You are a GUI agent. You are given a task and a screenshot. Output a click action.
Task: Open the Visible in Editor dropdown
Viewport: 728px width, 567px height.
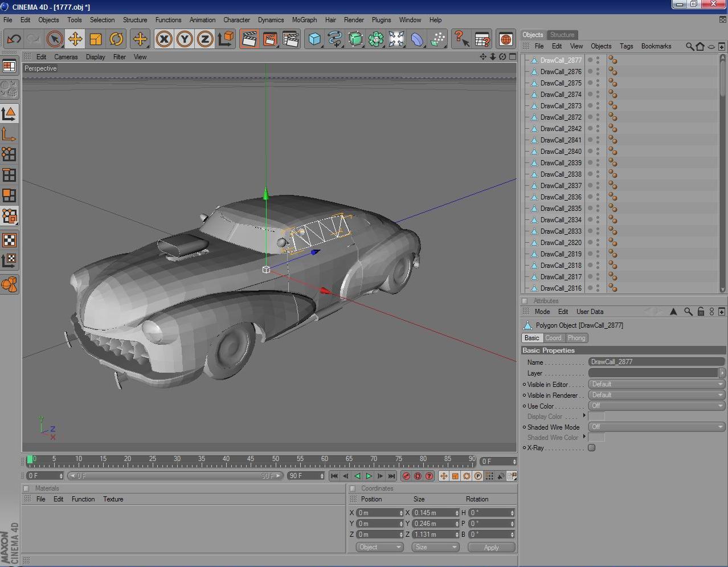pyautogui.click(x=656, y=384)
